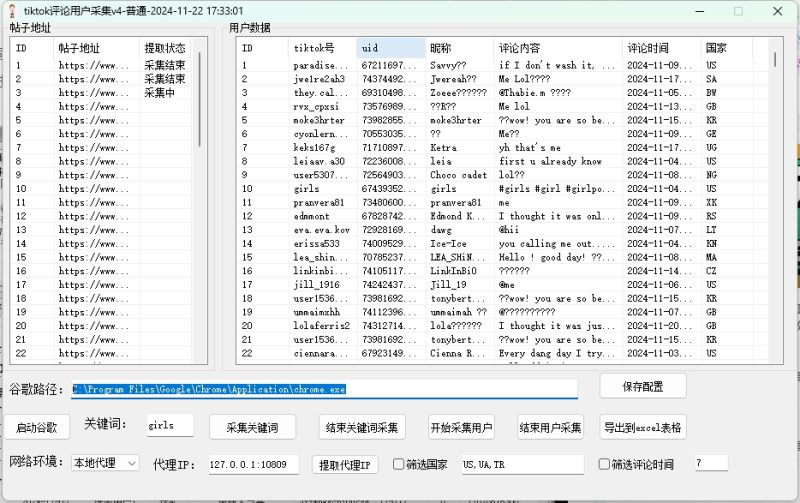The width and height of the screenshot is (800, 503).
Task: Select post row ID 10
Action: [x=101, y=189]
